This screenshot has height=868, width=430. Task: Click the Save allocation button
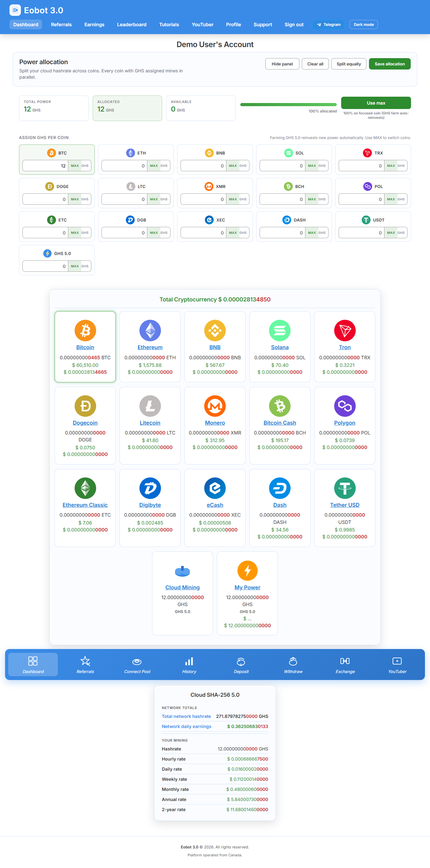390,64
